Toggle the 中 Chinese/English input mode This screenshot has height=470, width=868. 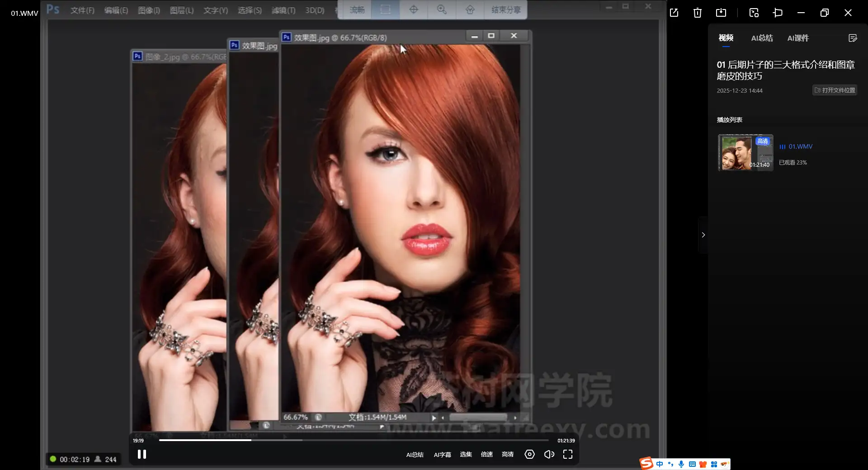pos(660,464)
